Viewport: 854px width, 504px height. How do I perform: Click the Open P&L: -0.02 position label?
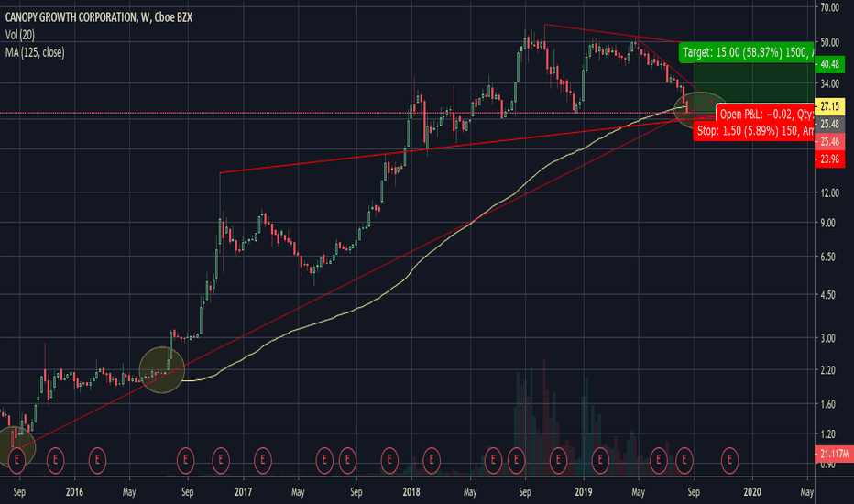point(765,114)
